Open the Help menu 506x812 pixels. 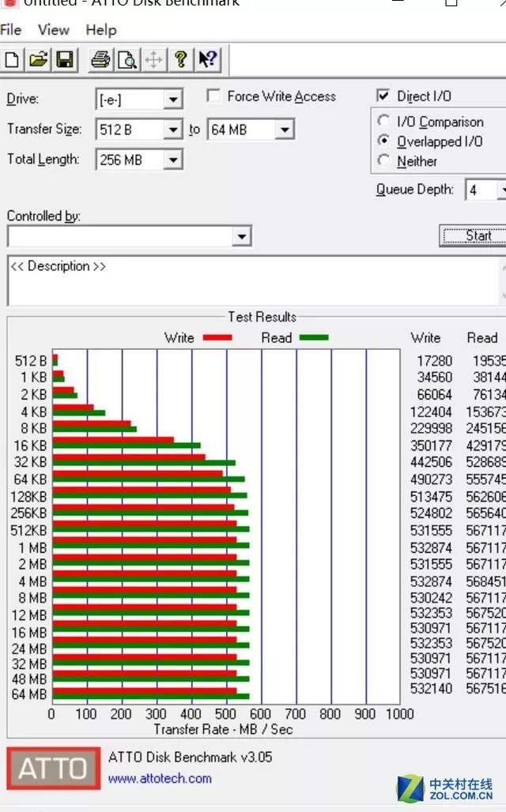click(101, 30)
